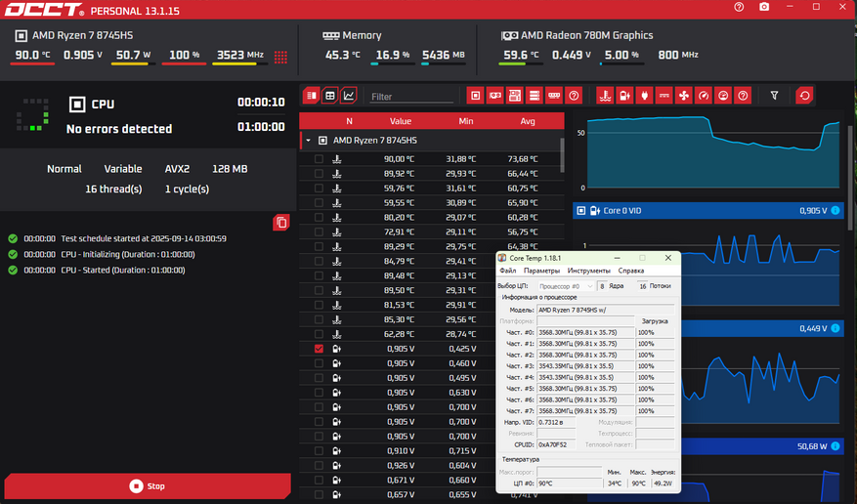Viewport: 857px width, 504px height.
Task: Open info for the Core 0 VID graph
Action: 836,210
